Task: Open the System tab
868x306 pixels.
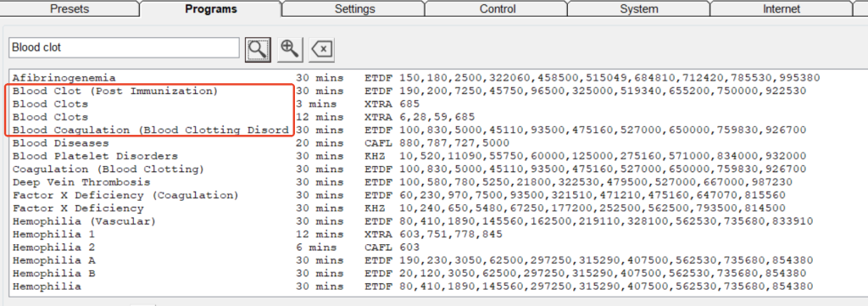Action: click(x=639, y=8)
